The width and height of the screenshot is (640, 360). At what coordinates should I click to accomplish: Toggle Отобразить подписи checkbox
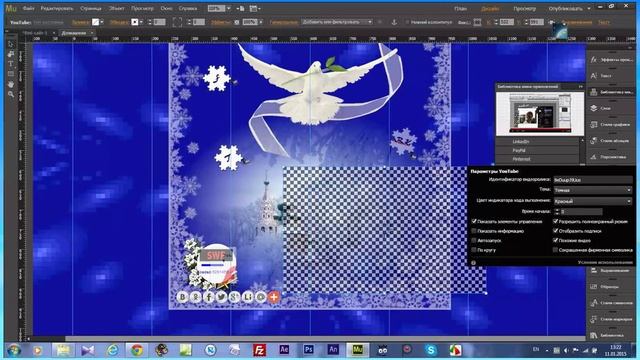(555, 231)
